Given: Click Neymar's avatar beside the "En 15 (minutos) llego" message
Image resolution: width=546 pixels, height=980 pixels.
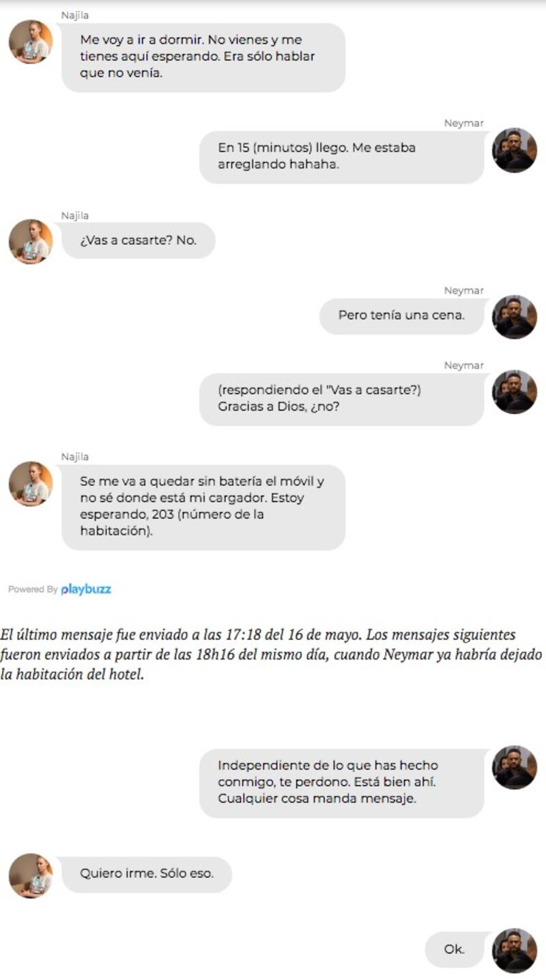Looking at the screenshot, I should [x=515, y=150].
